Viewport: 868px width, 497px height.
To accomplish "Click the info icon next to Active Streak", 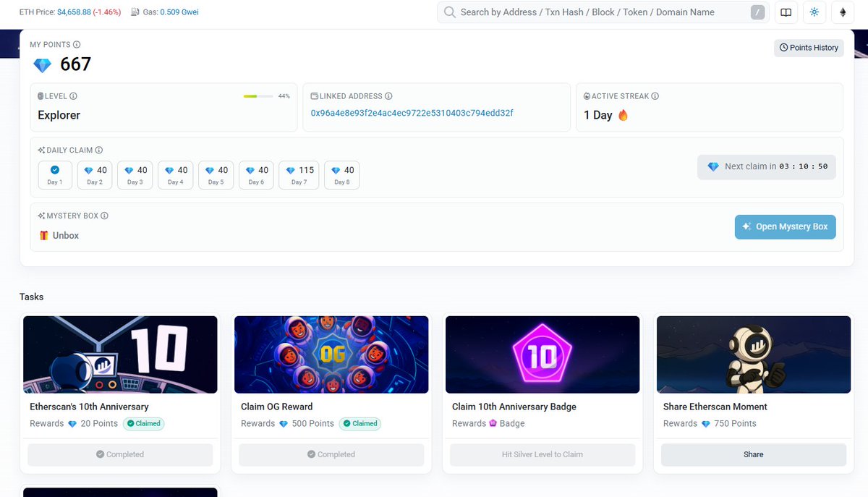I will [655, 96].
